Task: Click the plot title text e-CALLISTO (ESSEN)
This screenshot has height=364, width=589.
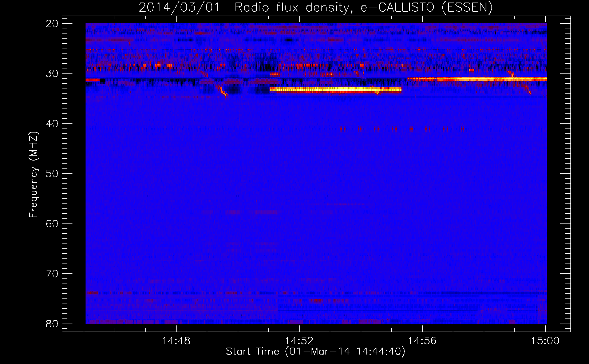Action: (x=427, y=8)
